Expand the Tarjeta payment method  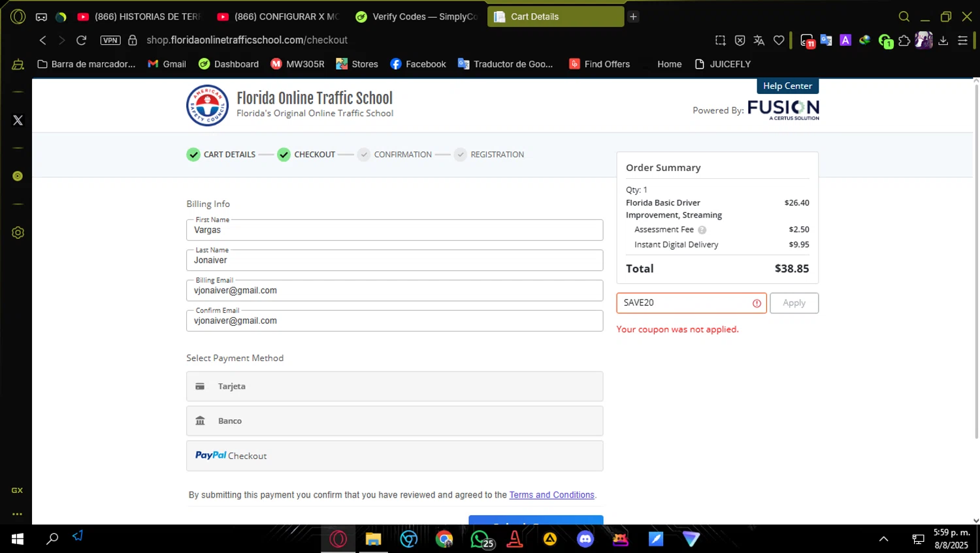click(395, 387)
